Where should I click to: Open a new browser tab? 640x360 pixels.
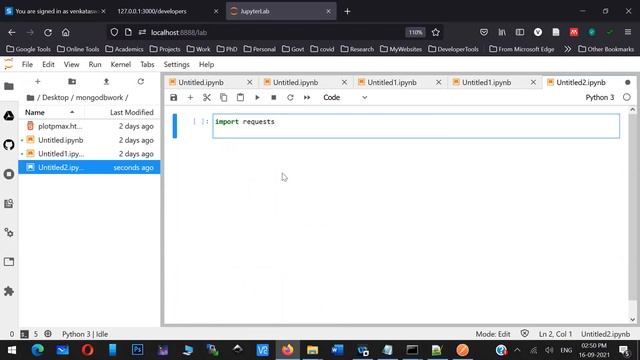point(347,11)
